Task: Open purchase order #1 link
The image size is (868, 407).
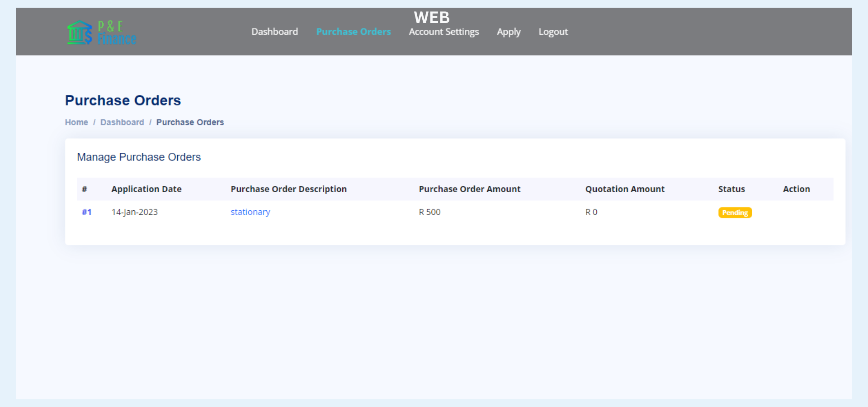Action: click(x=86, y=212)
